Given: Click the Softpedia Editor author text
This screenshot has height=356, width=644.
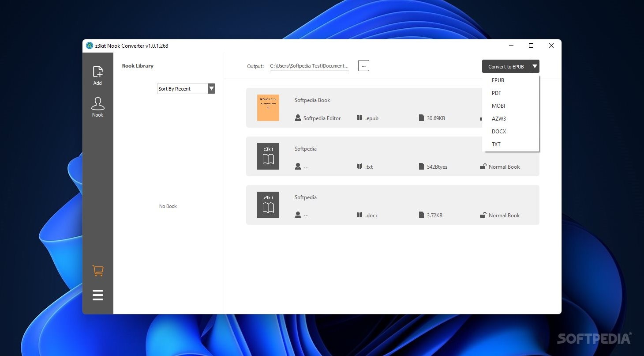Looking at the screenshot, I should point(322,118).
